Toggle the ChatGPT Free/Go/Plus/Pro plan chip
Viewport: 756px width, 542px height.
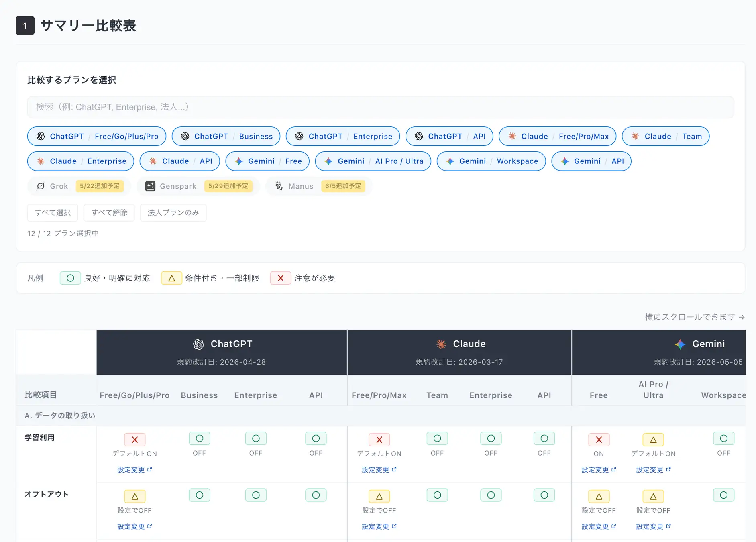tap(97, 136)
